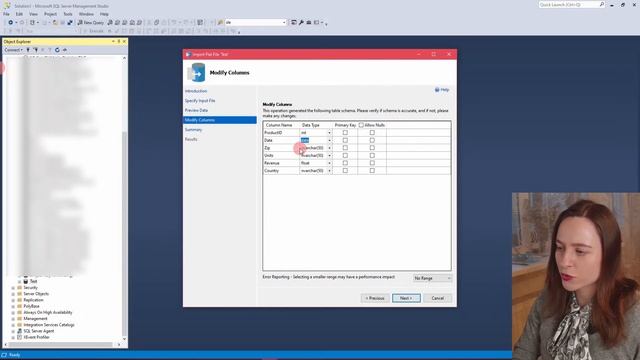Select the Modify Columns wizard step
Viewport: 640px width, 360px height.
[220, 120]
